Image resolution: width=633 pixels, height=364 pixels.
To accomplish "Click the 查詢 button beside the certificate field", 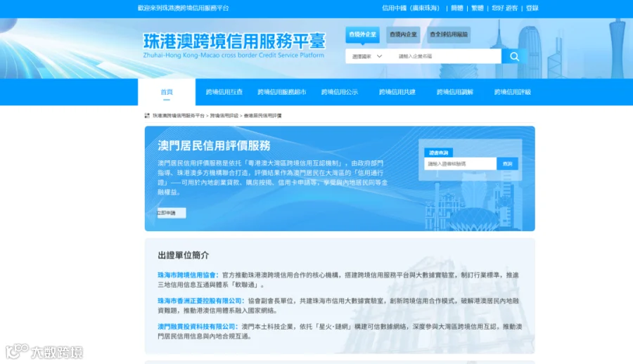I will (507, 164).
